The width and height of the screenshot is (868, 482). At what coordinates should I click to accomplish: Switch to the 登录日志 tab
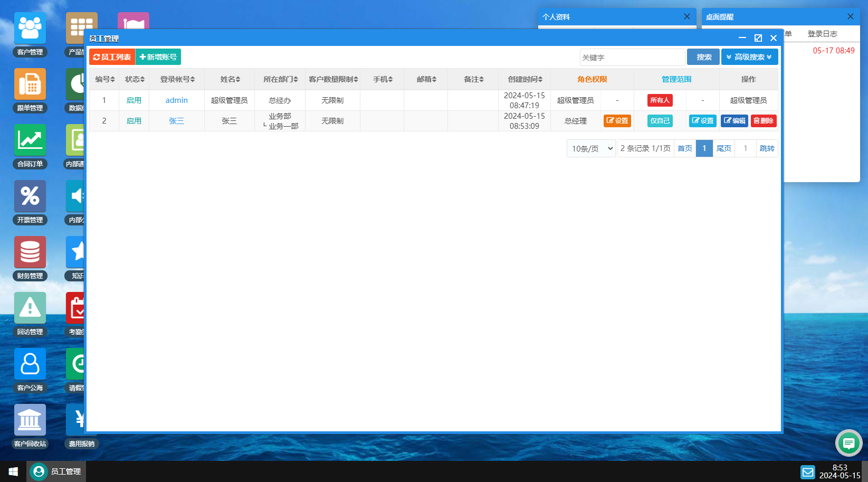[822, 33]
